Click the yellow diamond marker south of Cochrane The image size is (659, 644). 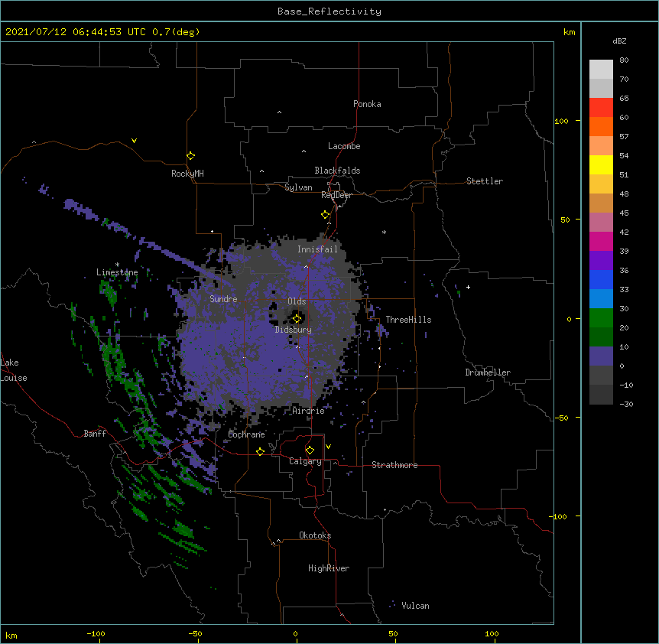click(x=260, y=451)
